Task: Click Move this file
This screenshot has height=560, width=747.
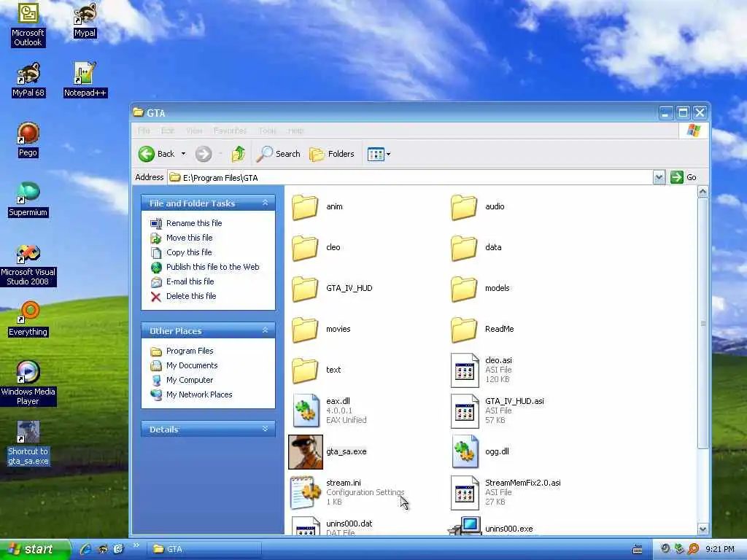Action: coord(189,238)
